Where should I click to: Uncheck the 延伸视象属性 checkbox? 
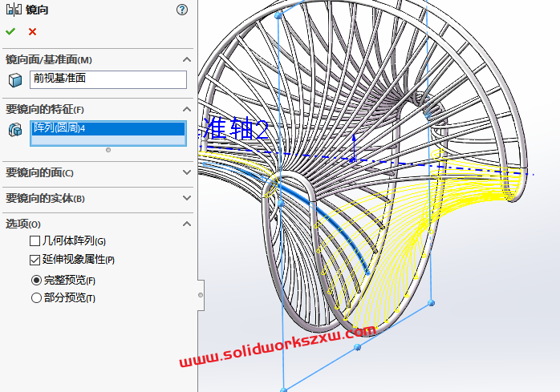[34, 260]
